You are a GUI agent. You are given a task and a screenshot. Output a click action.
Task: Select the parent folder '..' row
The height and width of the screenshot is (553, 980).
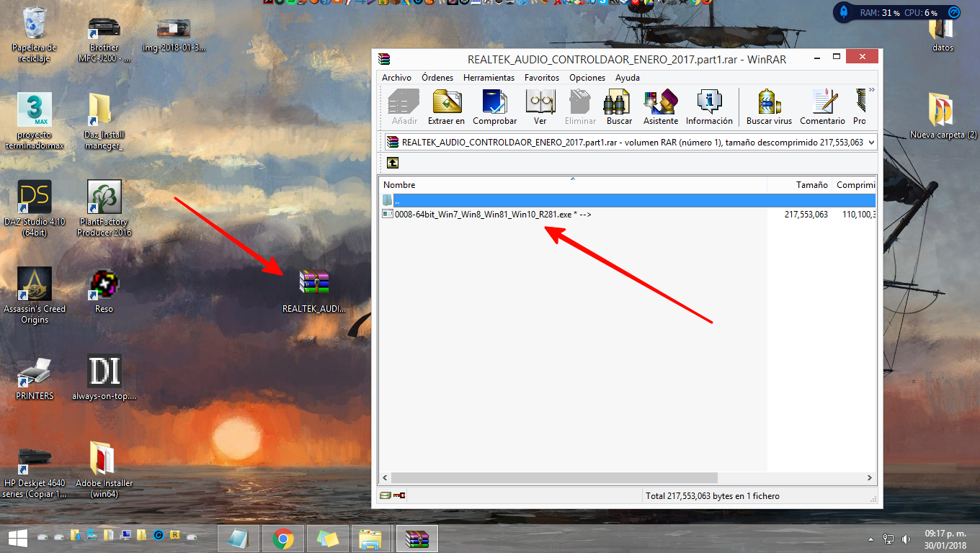628,200
